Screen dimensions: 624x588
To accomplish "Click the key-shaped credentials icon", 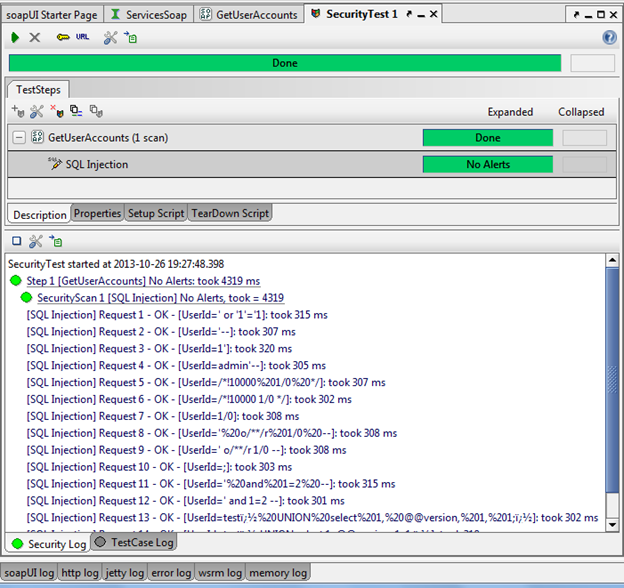I will click(62, 37).
